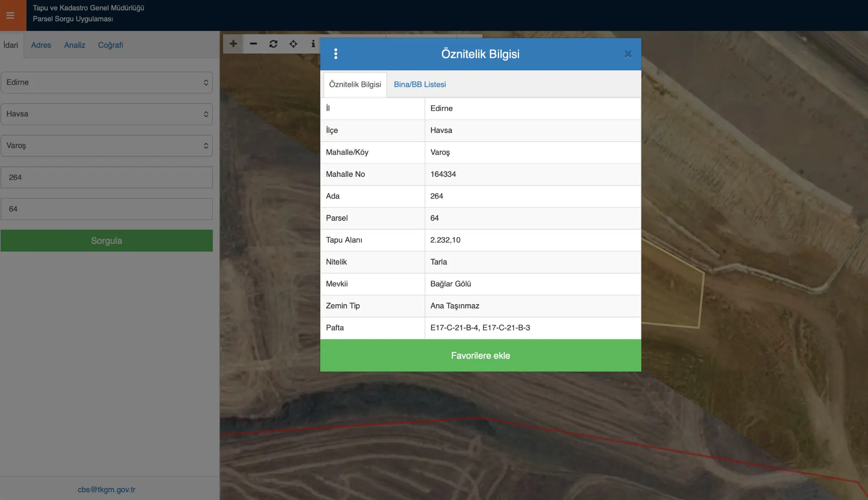Click the Mahalle No value 164334
This screenshot has width=868, height=500.
(443, 174)
